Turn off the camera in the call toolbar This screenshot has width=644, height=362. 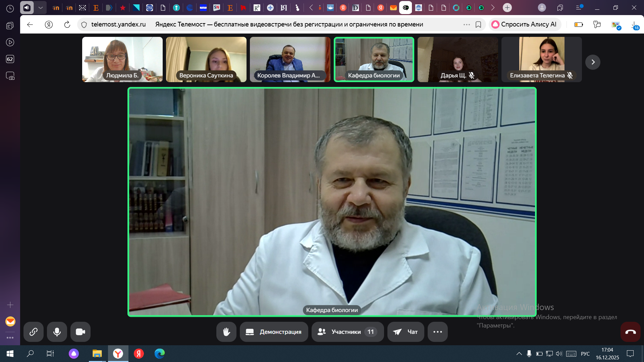point(80,332)
